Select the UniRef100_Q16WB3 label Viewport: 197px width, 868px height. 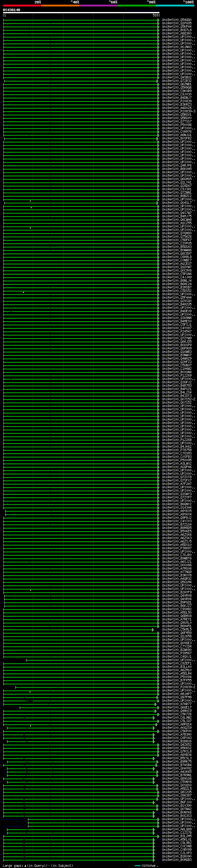pyautogui.click(x=177, y=352)
